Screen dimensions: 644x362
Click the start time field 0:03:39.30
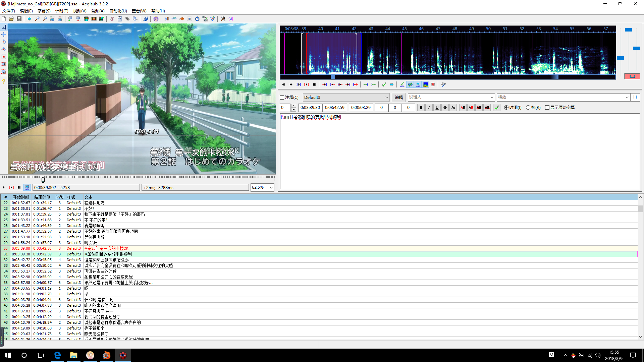310,108
